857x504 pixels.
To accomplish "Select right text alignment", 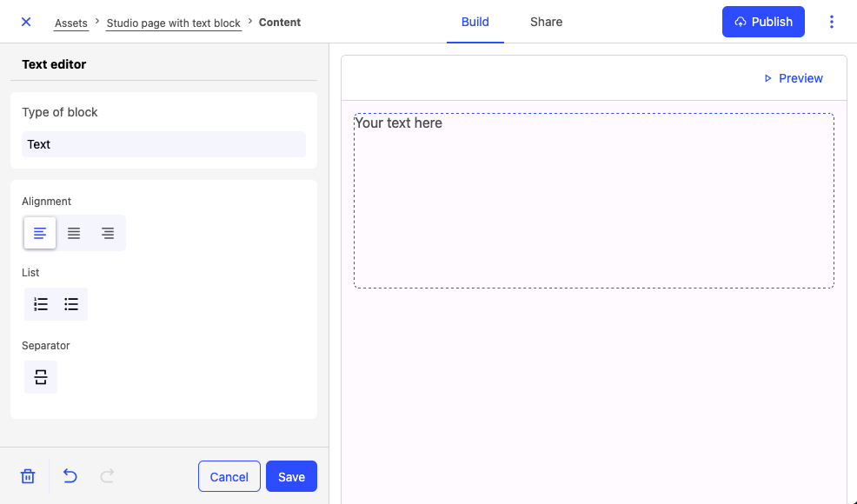I will [x=108, y=233].
